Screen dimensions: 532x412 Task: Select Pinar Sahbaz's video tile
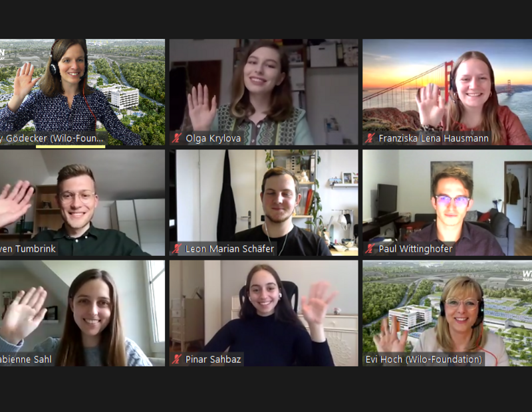tap(263, 314)
